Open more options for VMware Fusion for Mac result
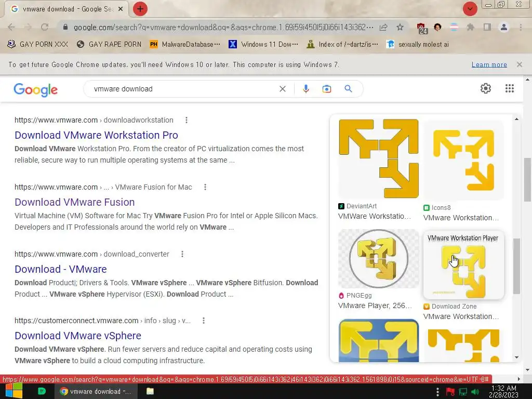Image resolution: width=532 pixels, height=399 pixels. point(205,187)
